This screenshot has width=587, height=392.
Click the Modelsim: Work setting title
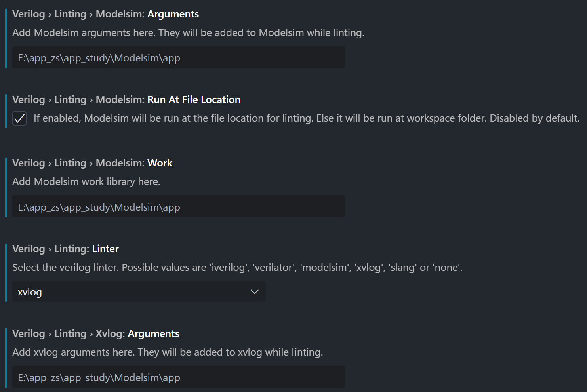pyautogui.click(x=92, y=163)
